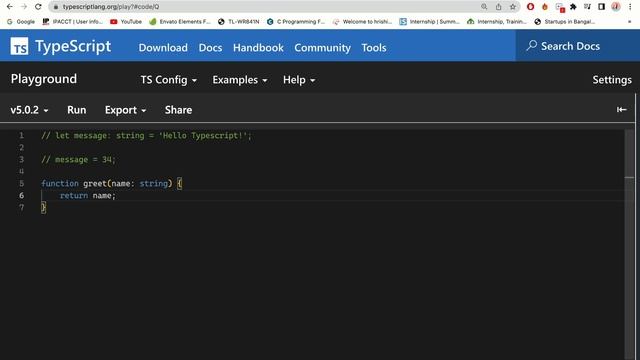Image resolution: width=640 pixels, height=360 pixels.
Task: Open the C Programming bookmark
Action: pos(296,22)
